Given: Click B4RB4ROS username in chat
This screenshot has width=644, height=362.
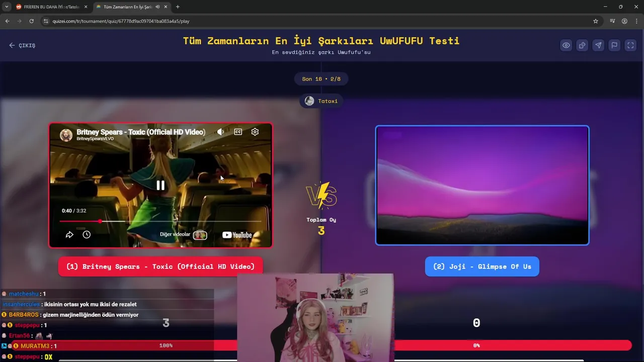Looking at the screenshot, I should (24, 315).
